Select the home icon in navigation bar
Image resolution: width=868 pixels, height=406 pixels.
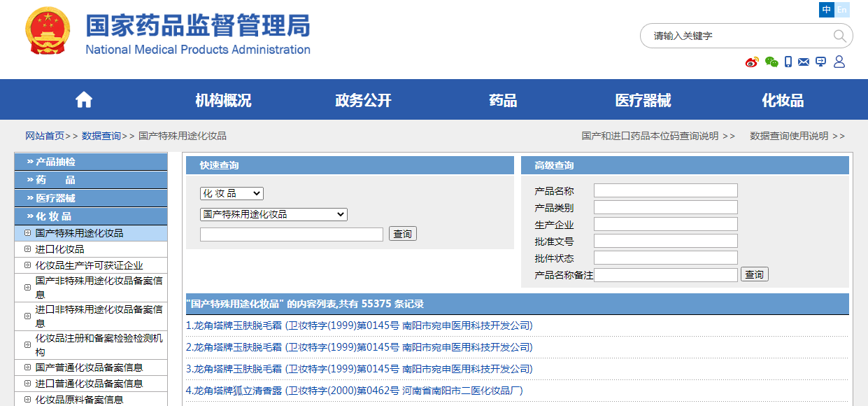click(83, 99)
